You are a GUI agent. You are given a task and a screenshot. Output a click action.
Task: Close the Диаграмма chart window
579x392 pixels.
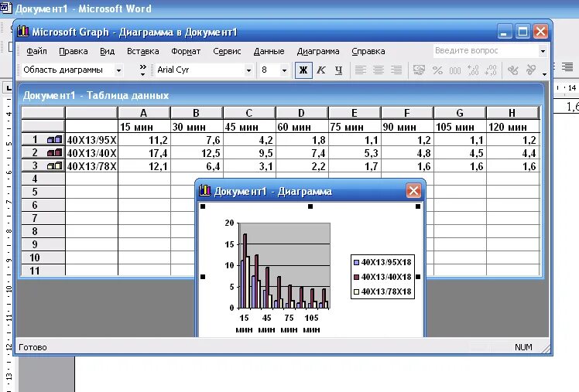pos(413,191)
